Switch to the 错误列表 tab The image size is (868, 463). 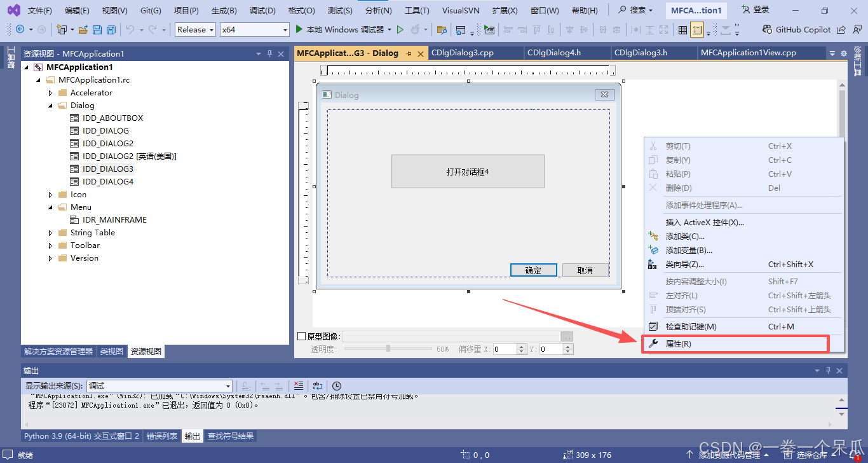pos(162,436)
